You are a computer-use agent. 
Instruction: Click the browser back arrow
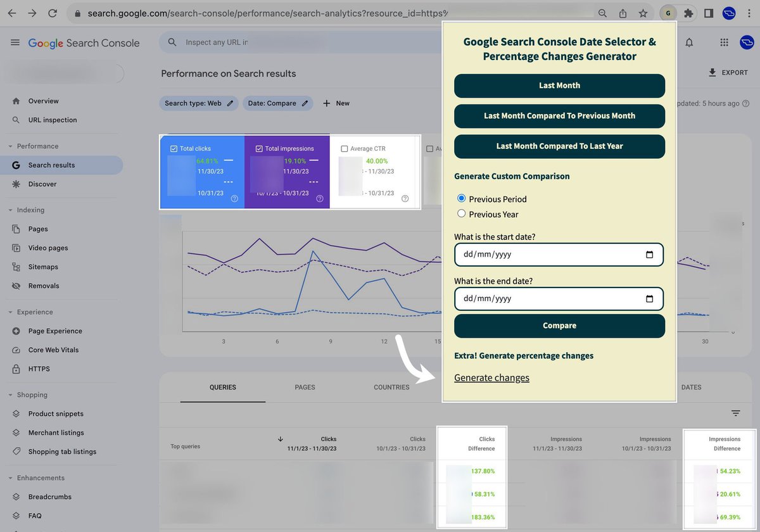click(x=12, y=13)
